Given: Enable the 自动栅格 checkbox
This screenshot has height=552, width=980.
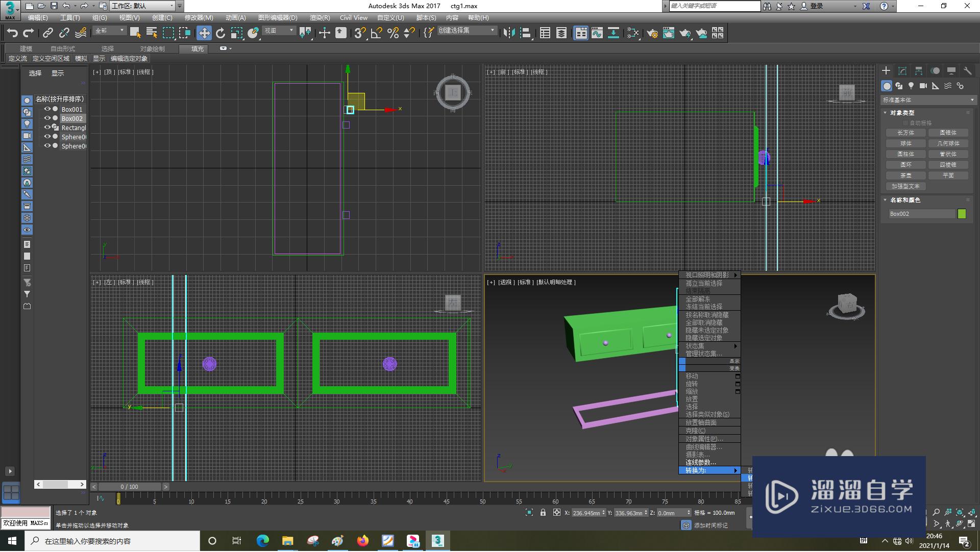Looking at the screenshot, I should pos(906,123).
